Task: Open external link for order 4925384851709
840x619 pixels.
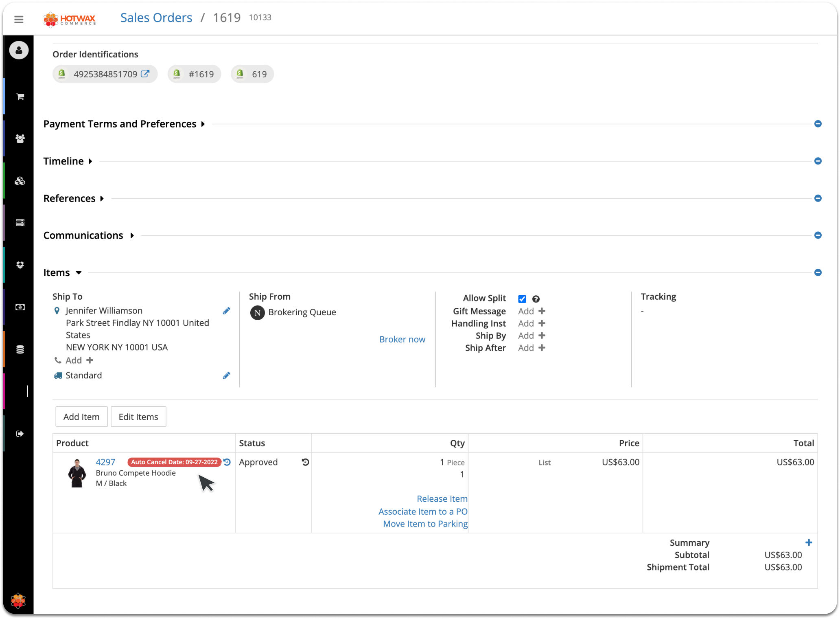Action: (145, 74)
